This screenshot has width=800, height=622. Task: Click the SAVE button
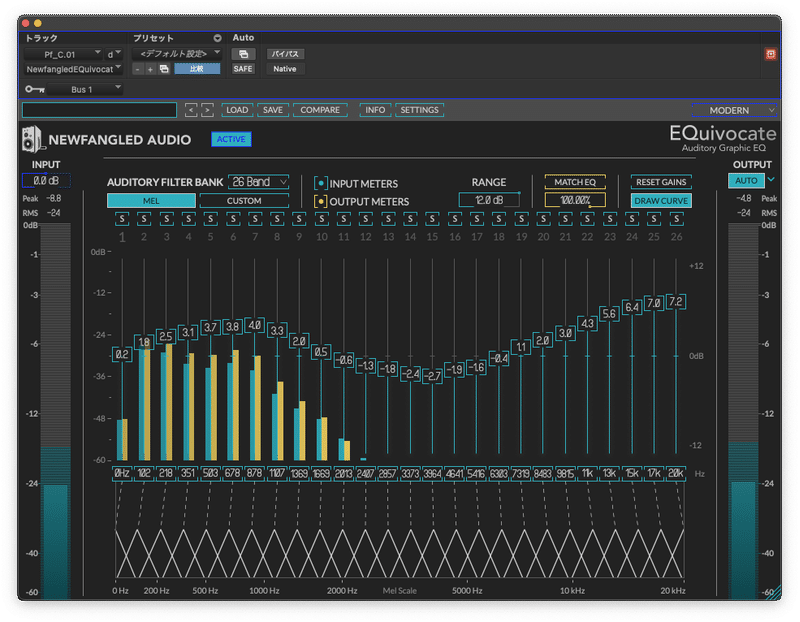tap(272, 110)
